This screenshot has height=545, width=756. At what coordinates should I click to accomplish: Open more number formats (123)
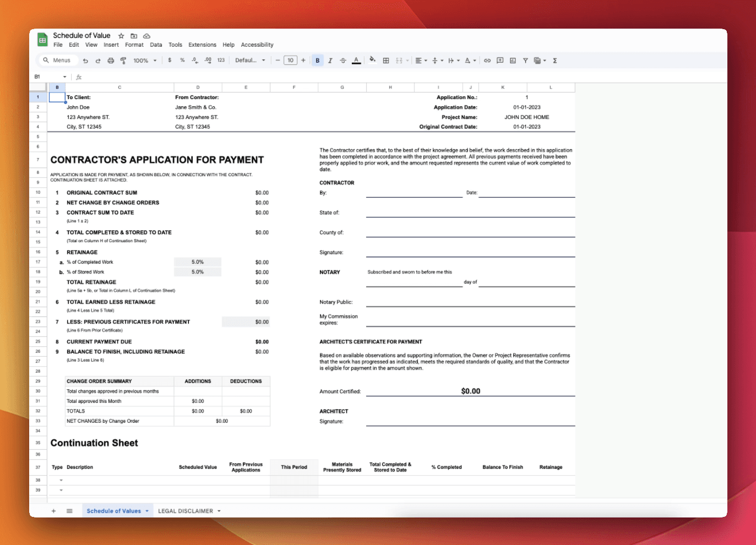221,61
